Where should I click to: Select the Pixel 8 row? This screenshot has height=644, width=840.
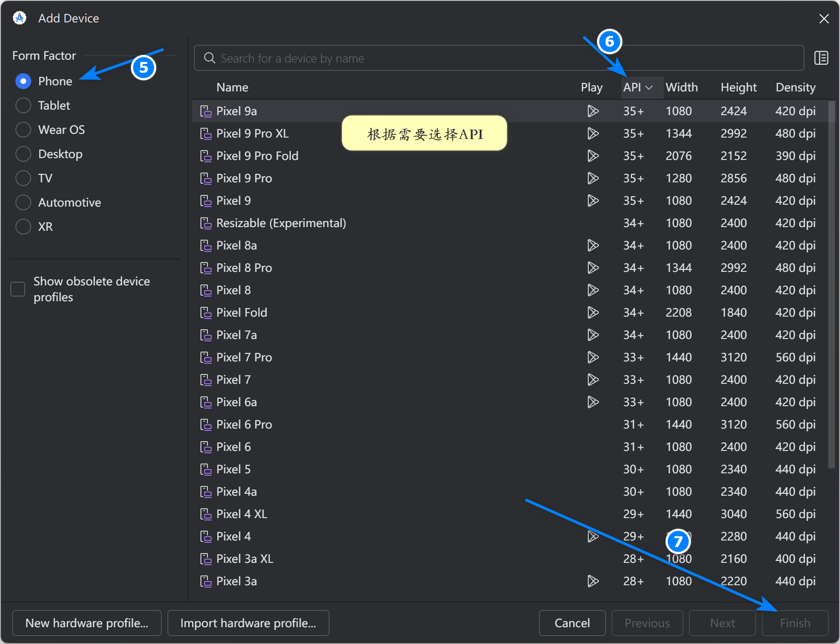pos(510,290)
